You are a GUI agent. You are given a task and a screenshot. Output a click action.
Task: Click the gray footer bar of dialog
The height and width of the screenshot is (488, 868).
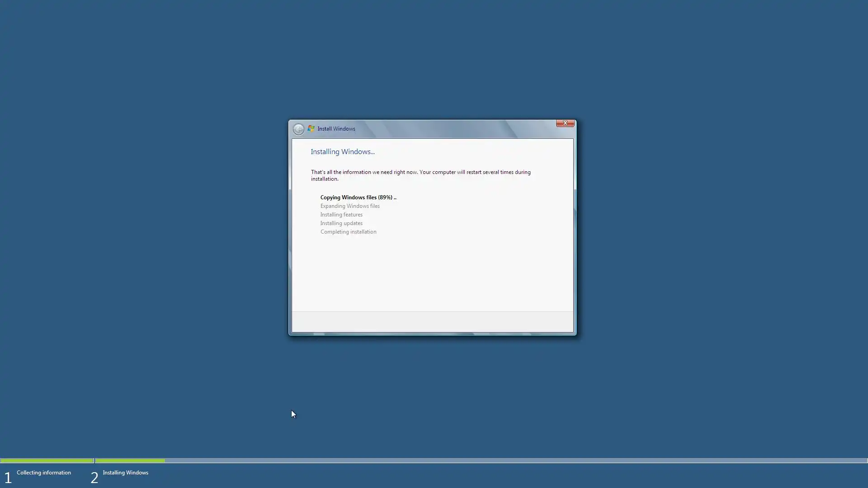[432, 322]
